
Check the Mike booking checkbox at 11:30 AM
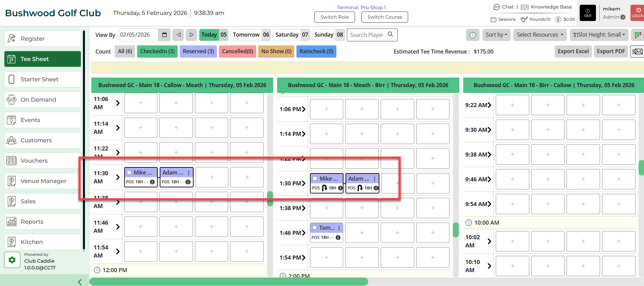(x=129, y=172)
